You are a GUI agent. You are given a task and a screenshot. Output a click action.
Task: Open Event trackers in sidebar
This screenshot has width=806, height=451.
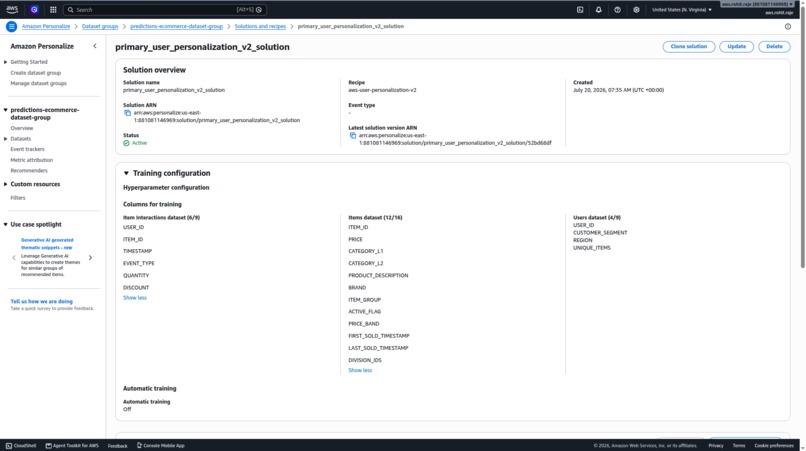click(x=27, y=149)
